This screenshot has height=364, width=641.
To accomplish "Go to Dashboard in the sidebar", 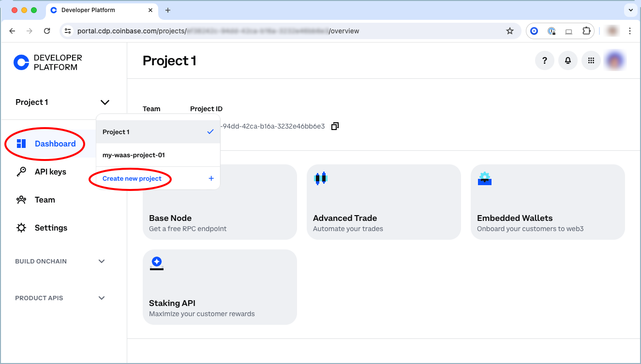I will coord(55,144).
